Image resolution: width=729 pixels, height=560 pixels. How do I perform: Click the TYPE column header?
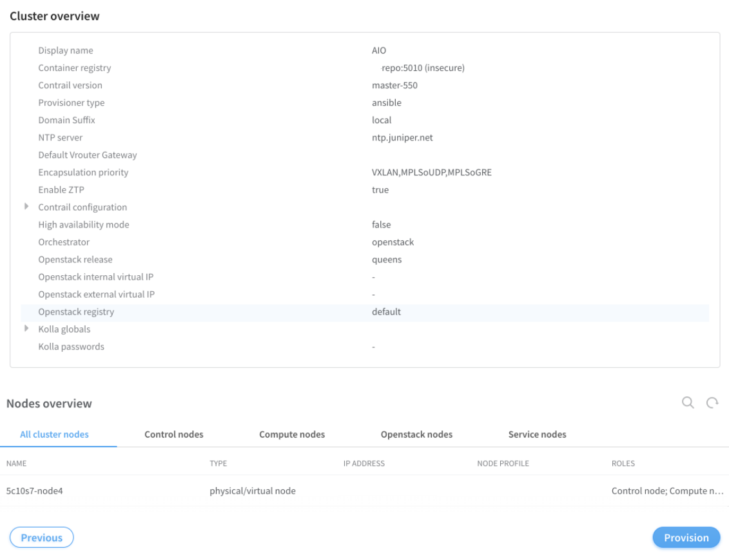(x=218, y=463)
